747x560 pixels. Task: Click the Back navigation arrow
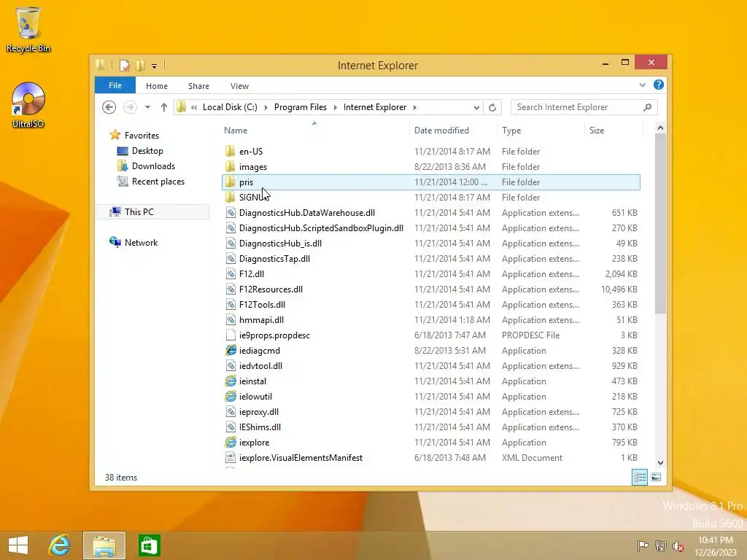coord(109,107)
